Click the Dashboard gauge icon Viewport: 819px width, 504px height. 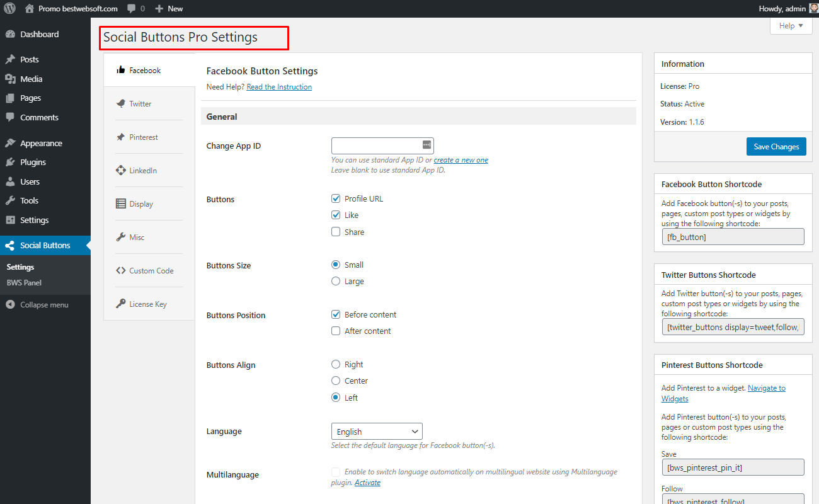click(x=10, y=35)
